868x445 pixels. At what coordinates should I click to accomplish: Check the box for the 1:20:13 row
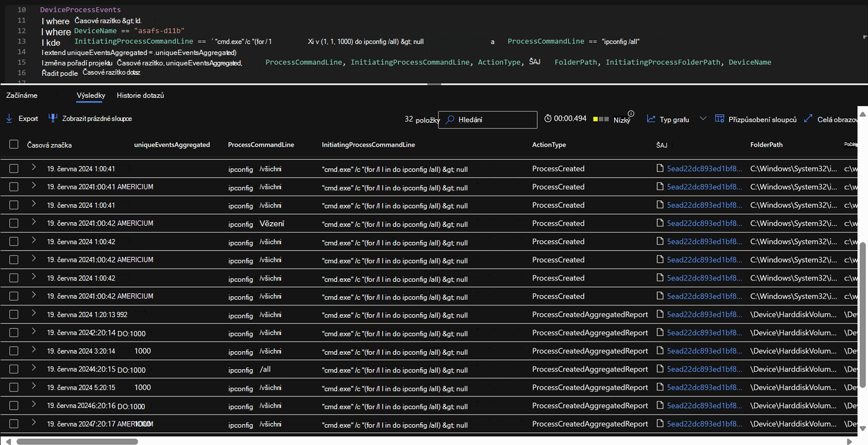click(14, 315)
